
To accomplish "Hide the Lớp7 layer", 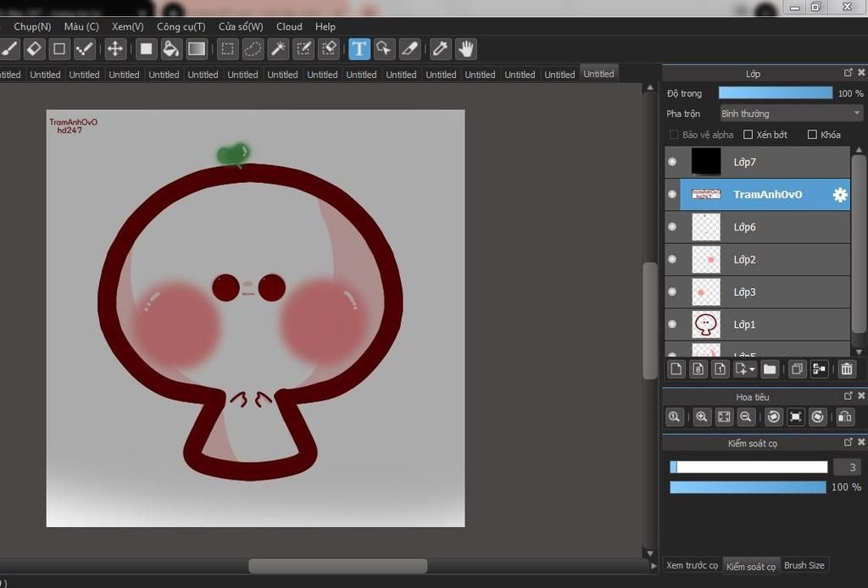I will (x=672, y=162).
